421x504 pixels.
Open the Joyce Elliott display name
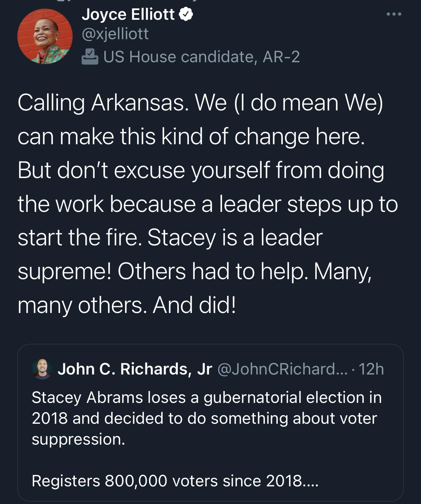coord(128,14)
